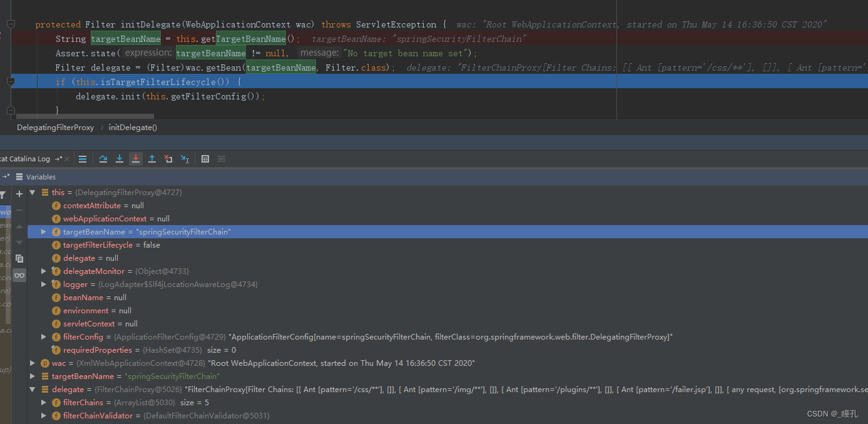Open Evaluate Expression calculator icon
The height and width of the screenshot is (424, 868).
pyautogui.click(x=205, y=159)
